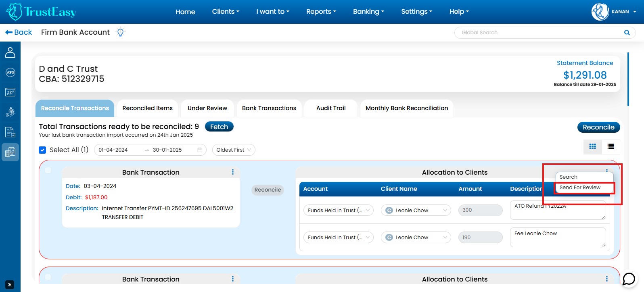Click the user profile sidebar icon

pos(10,52)
